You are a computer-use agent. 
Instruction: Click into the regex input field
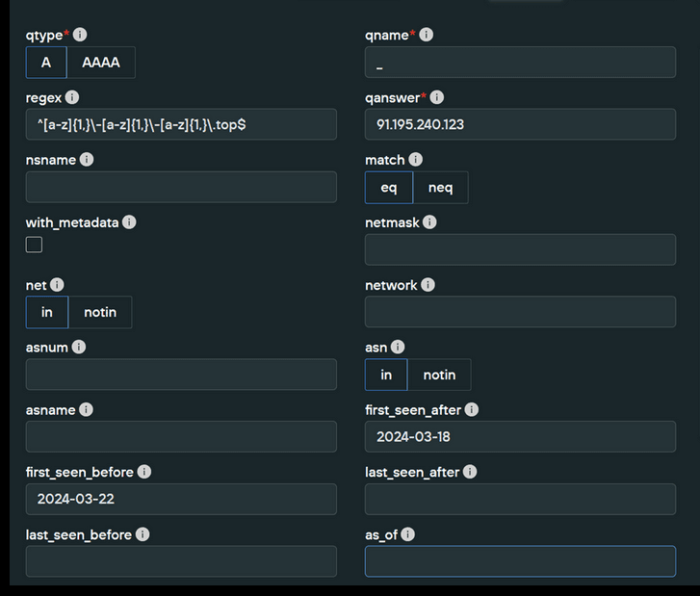181,125
